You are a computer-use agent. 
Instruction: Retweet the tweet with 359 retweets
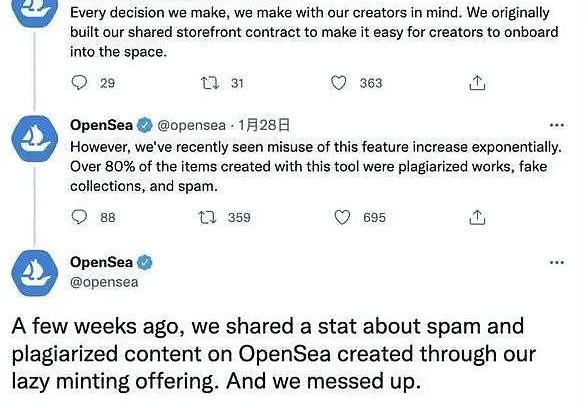point(207,217)
